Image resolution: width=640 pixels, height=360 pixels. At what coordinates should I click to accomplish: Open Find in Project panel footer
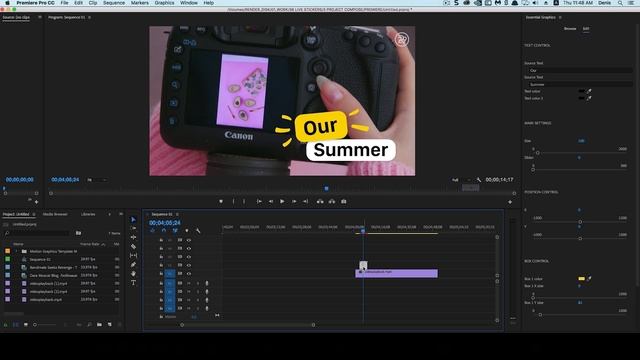pos(89,324)
